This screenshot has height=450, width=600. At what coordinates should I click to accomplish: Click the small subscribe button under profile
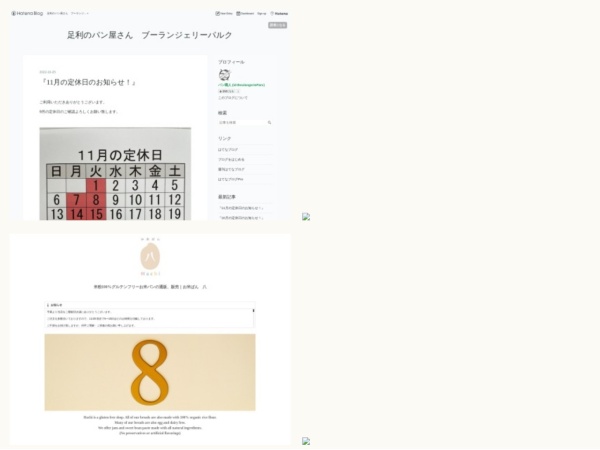(x=229, y=91)
